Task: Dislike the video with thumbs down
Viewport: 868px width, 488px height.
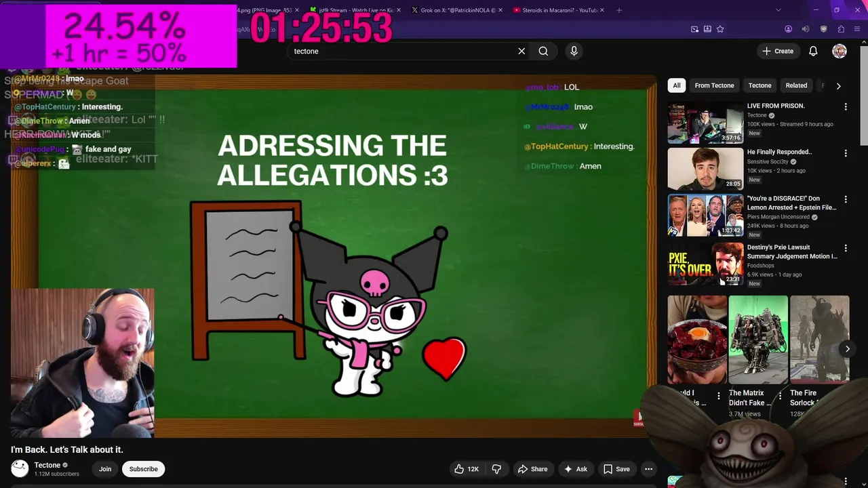Action: click(x=497, y=469)
